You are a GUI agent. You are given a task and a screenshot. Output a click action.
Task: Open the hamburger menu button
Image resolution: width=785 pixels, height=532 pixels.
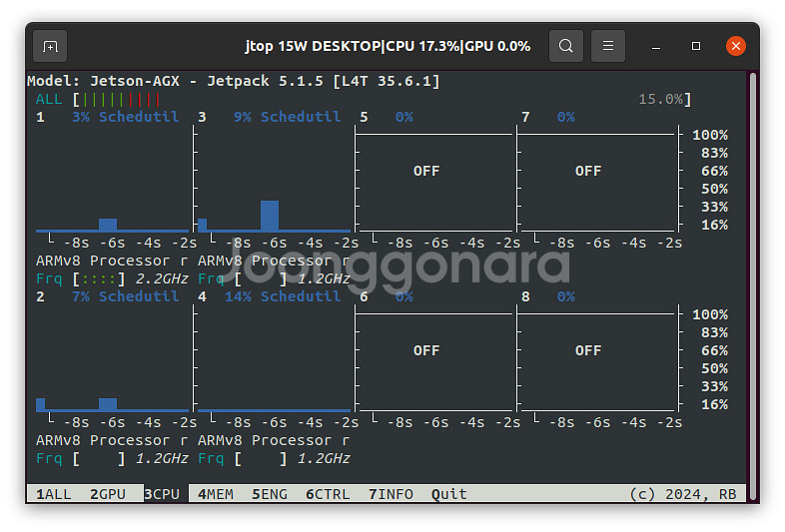608,46
